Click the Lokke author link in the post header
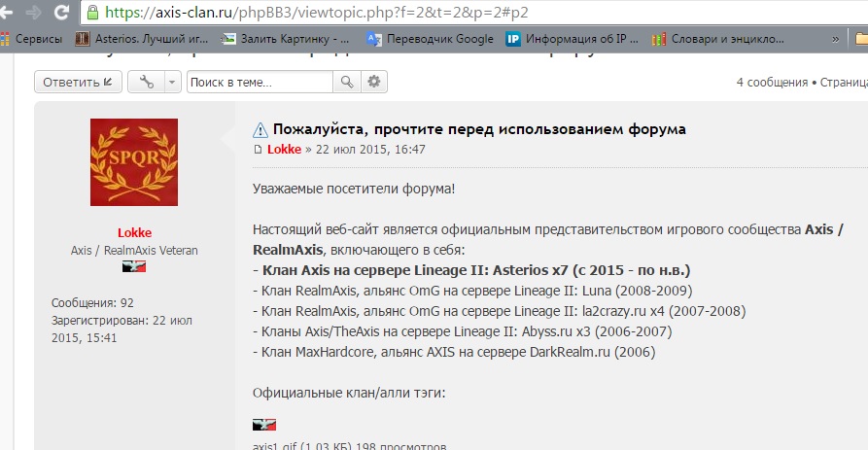This screenshot has height=450, width=868. [x=285, y=150]
